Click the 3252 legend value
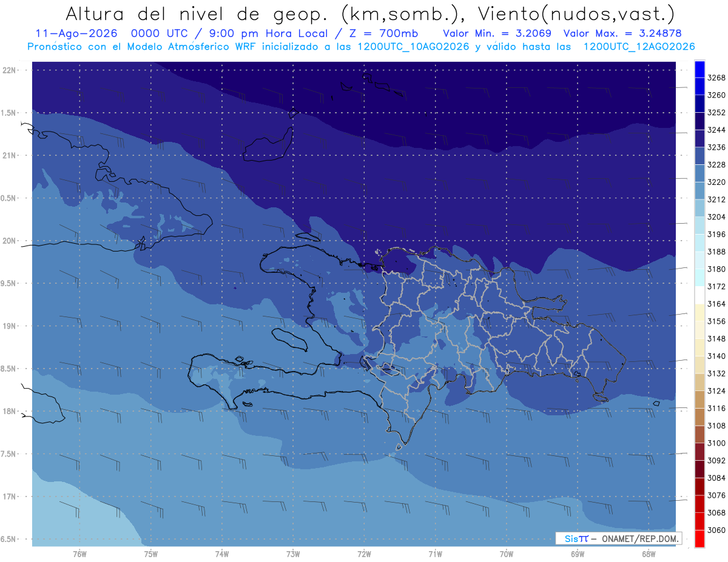Image resolution: width=728 pixels, height=562 pixels. (716, 112)
